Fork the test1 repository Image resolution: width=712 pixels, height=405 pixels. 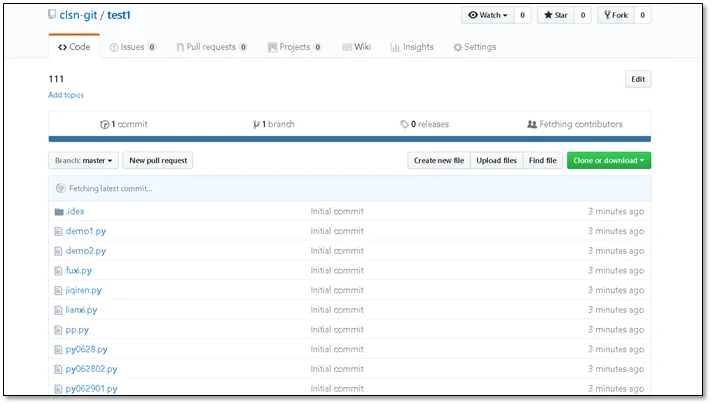click(x=616, y=15)
